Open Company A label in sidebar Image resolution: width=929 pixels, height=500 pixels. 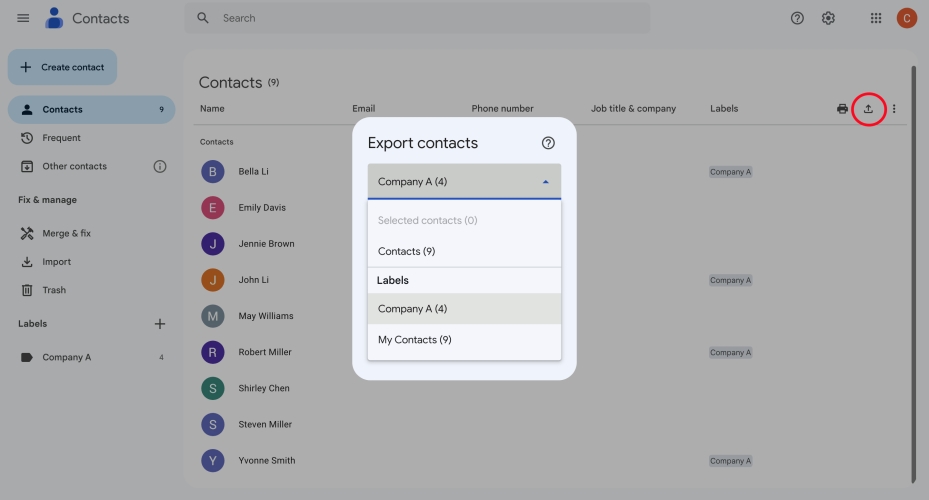pos(91,357)
